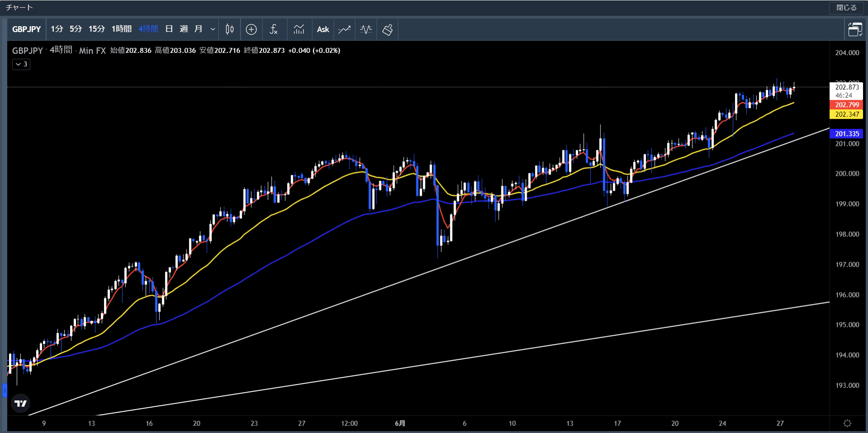Click the current price label 202.873
This screenshot has height=433, width=868.
pos(847,87)
